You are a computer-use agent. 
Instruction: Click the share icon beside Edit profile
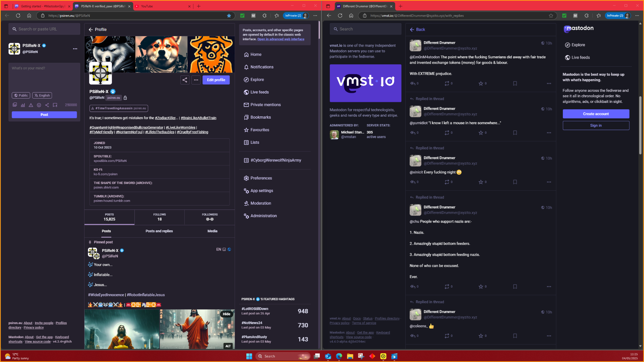point(185,80)
